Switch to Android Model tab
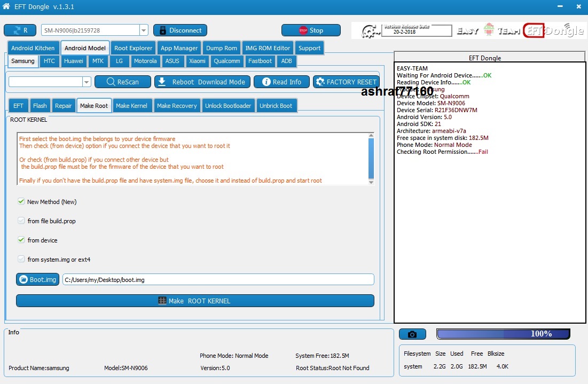Image resolution: width=588 pixels, height=384 pixels. coord(85,48)
